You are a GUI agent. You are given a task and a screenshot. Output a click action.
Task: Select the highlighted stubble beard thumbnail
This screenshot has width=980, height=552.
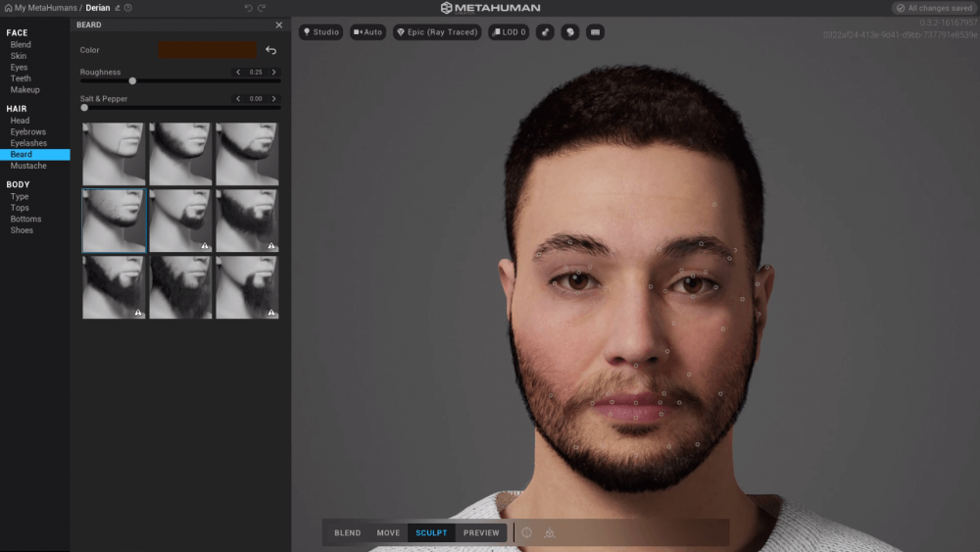114,221
